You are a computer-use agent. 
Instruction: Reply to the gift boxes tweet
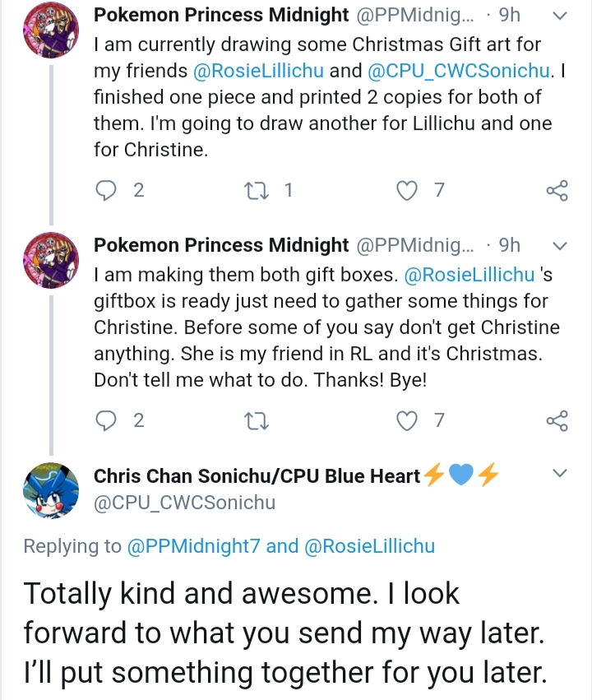coord(106,421)
